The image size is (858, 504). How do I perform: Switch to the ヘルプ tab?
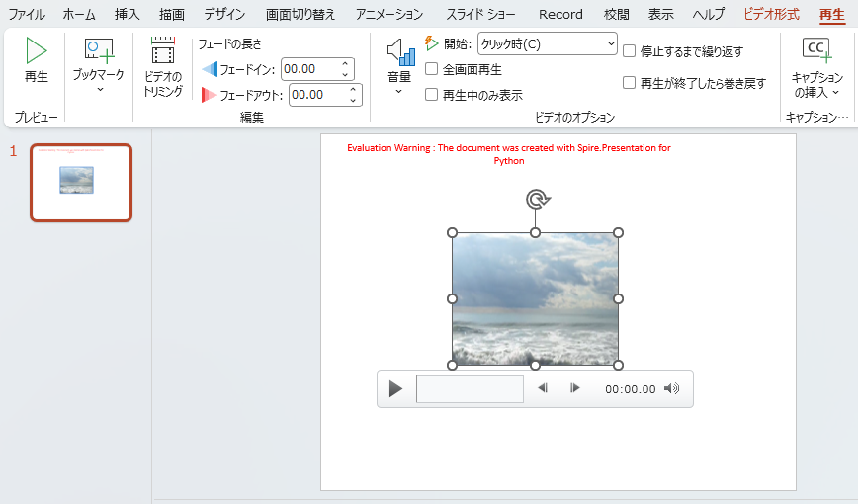click(x=709, y=14)
